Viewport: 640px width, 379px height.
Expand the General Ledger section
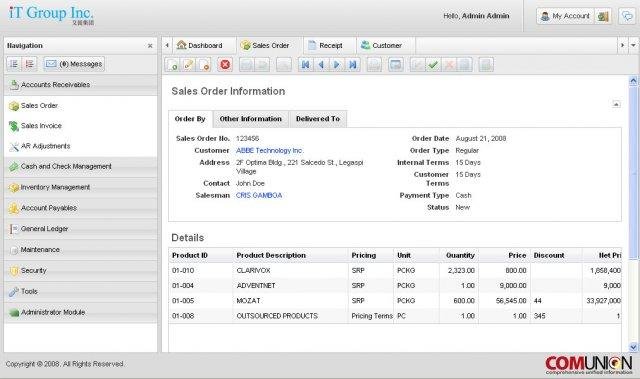tap(80, 229)
